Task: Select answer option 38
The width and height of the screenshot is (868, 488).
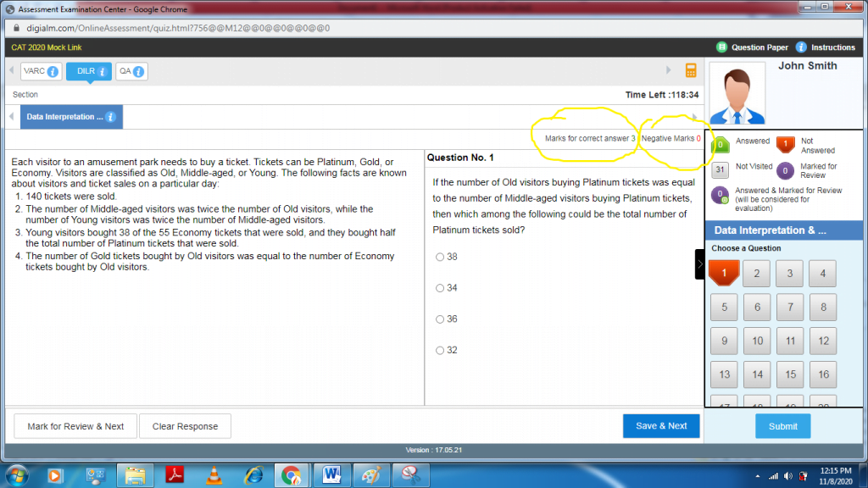Action: click(x=440, y=257)
